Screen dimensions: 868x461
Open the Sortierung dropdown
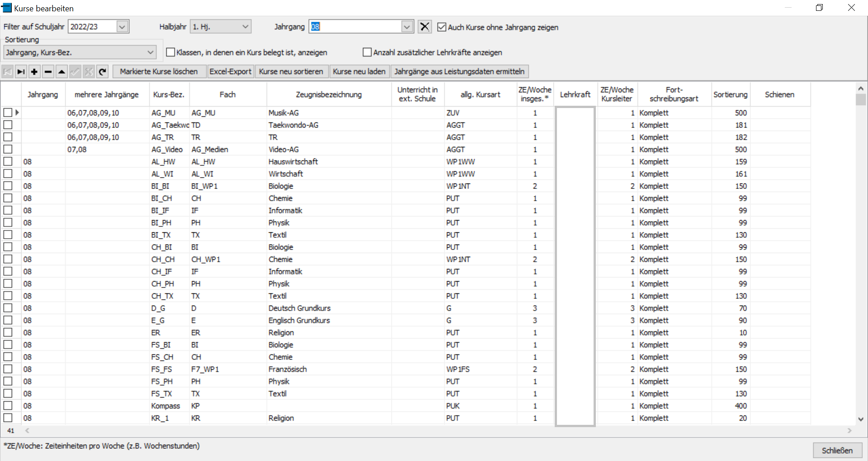(x=151, y=52)
